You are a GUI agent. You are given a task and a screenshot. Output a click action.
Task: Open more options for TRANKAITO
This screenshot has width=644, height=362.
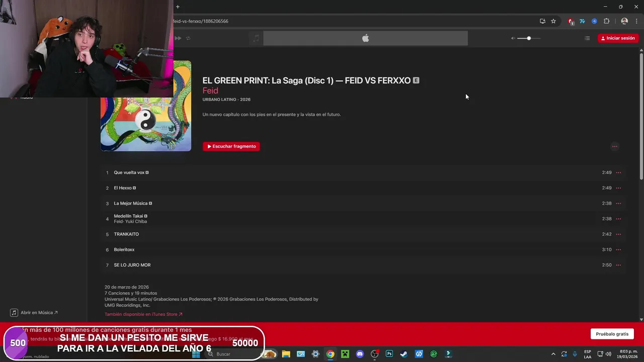[x=618, y=234]
